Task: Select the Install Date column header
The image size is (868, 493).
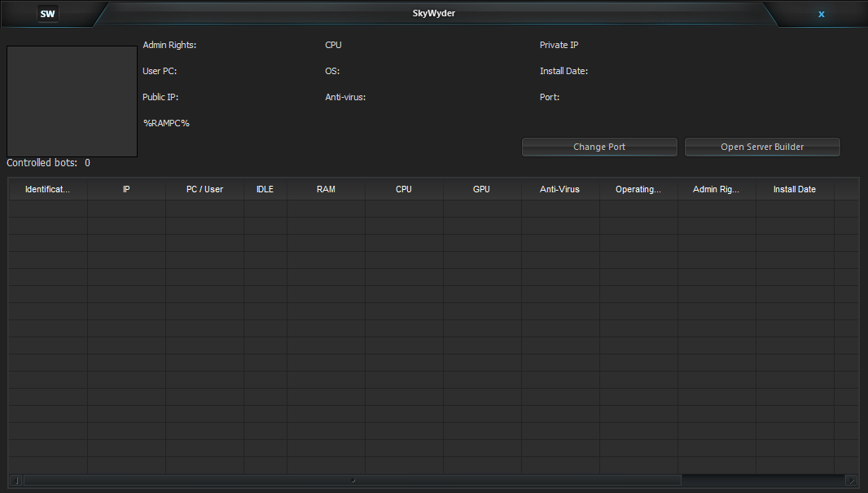Action: tap(795, 189)
